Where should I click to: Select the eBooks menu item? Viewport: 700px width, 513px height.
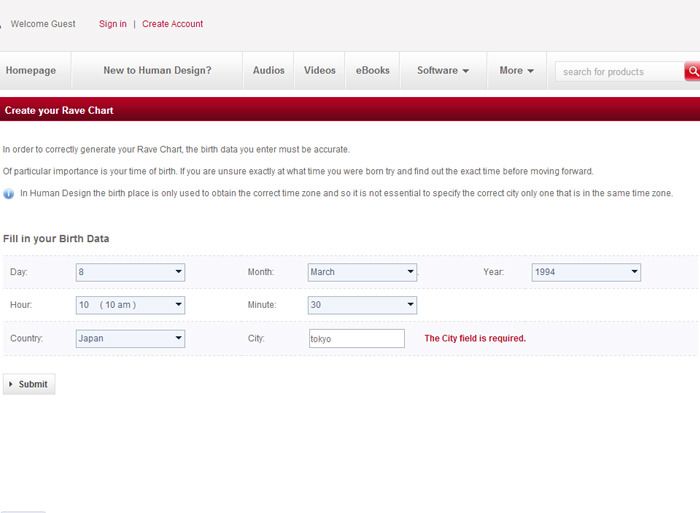[x=372, y=71]
